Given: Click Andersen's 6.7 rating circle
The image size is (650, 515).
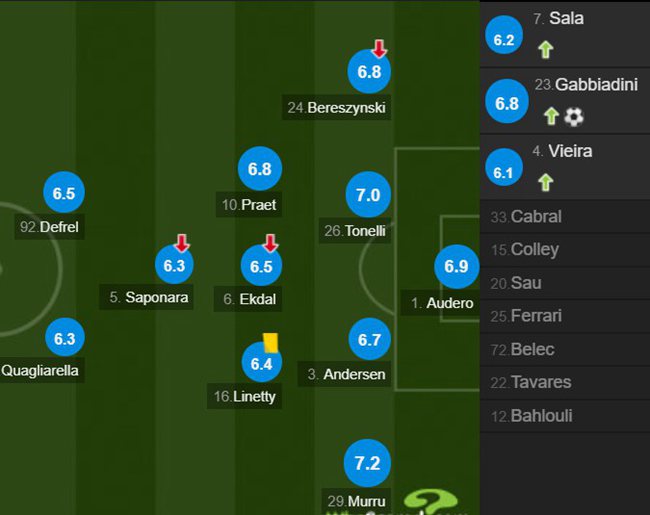Looking at the screenshot, I should (x=369, y=340).
